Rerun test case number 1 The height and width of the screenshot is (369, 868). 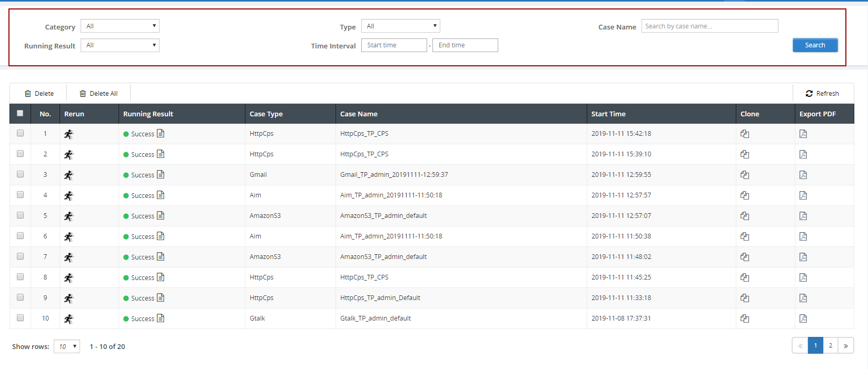[69, 134]
